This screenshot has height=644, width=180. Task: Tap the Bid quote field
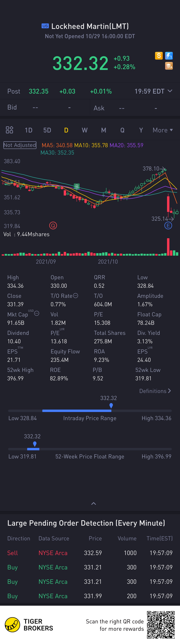45,107
